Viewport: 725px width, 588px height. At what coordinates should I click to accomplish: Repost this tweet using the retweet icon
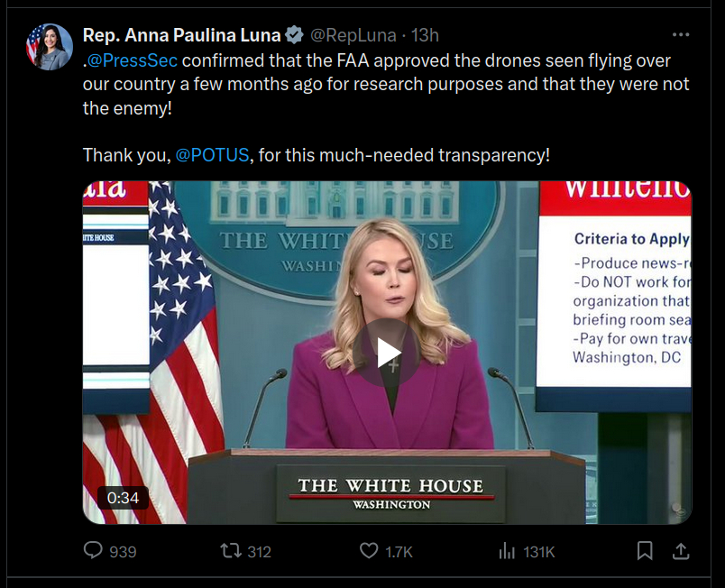[231, 550]
